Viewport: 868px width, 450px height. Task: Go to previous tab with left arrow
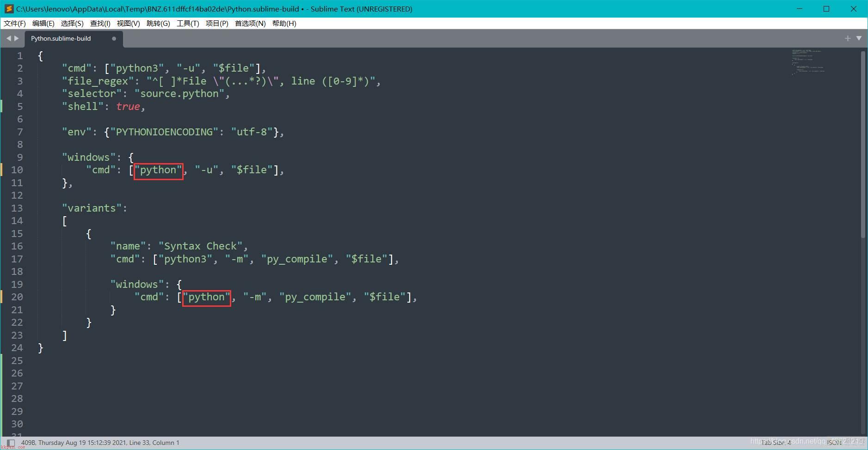(8, 38)
